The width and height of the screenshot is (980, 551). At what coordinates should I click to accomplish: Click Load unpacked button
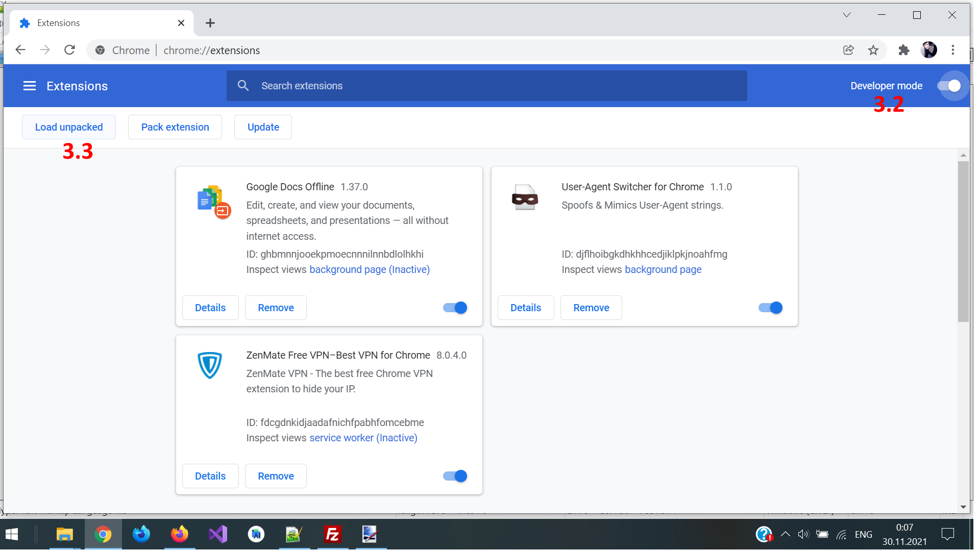coord(69,127)
